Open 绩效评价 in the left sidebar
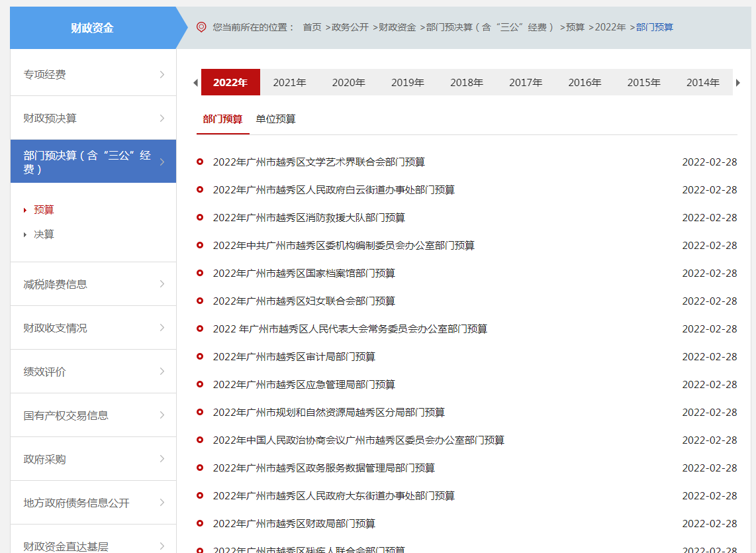The image size is (756, 553). pyautogui.click(x=93, y=372)
